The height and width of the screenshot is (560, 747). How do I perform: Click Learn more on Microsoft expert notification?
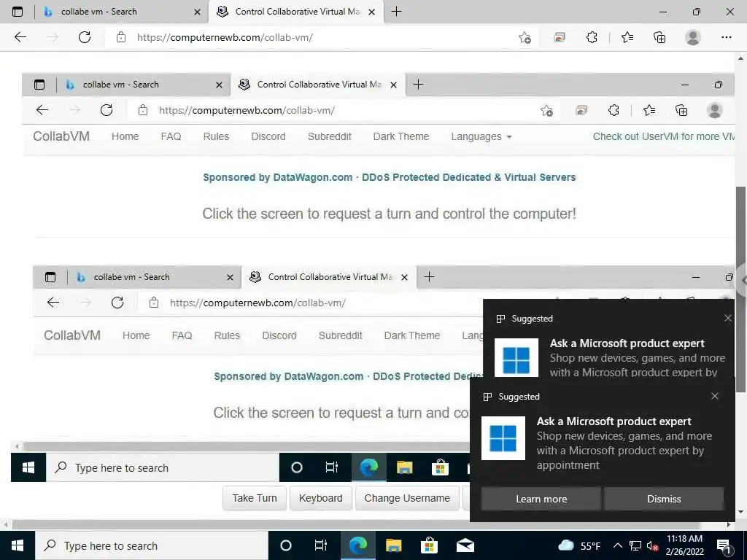coord(541,499)
